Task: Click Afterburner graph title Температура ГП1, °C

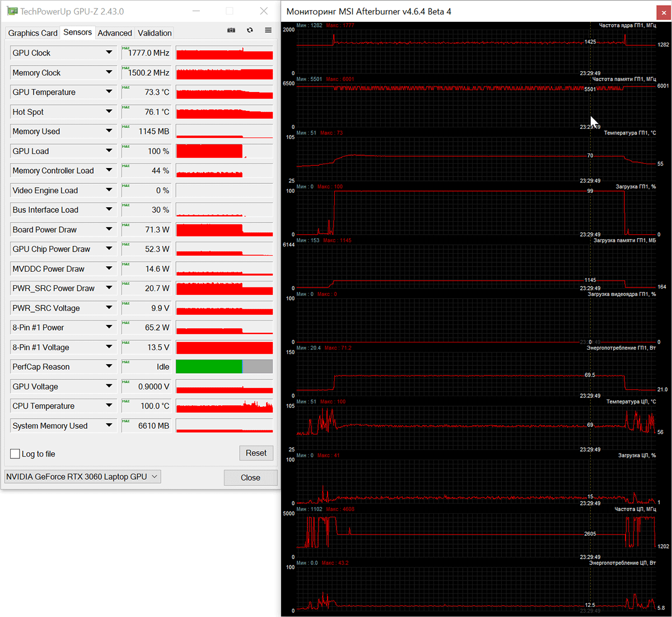Action: tap(630, 133)
